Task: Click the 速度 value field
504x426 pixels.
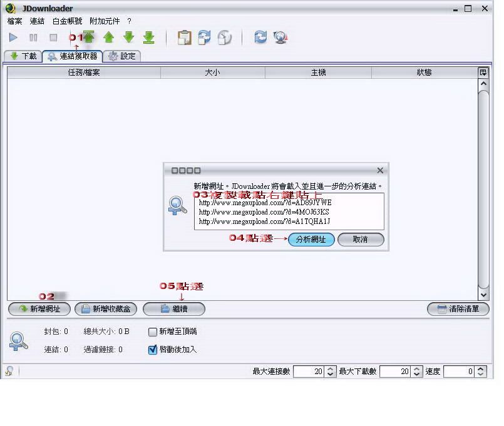Action: tap(459, 372)
